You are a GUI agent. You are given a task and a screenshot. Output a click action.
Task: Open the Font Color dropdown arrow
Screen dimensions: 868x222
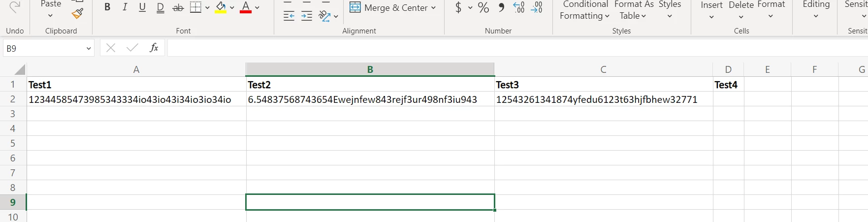[257, 8]
